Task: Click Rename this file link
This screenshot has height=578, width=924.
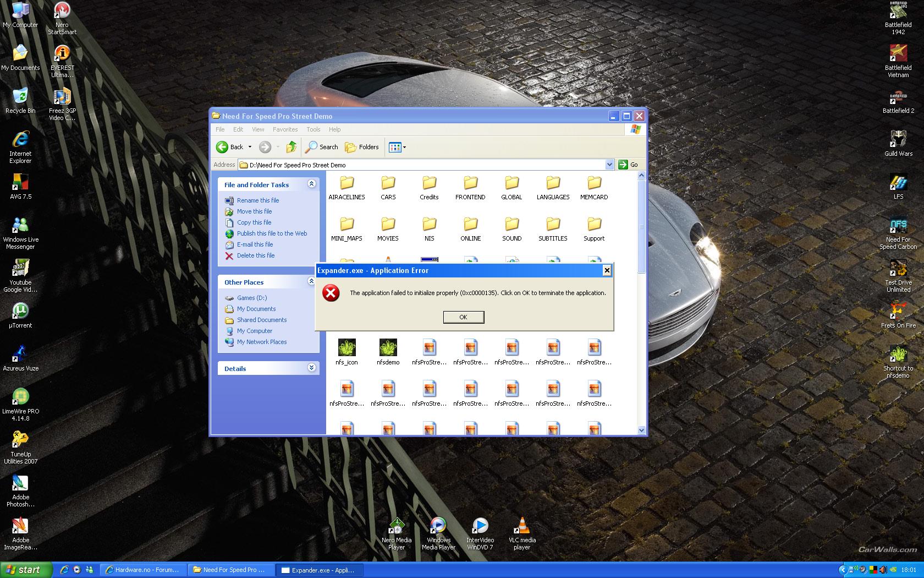Action: [258, 200]
